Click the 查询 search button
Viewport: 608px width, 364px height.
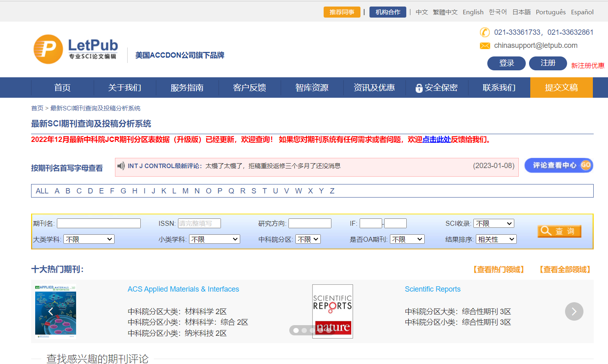[x=559, y=231]
